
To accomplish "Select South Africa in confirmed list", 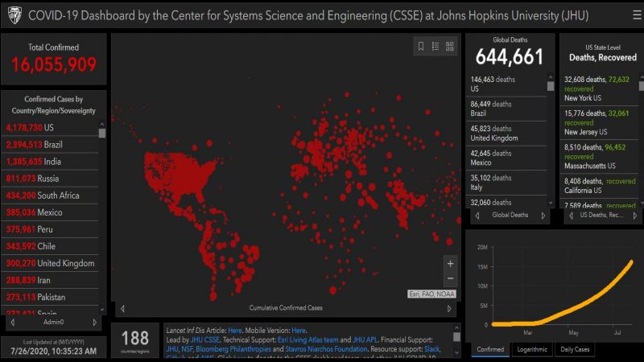I will (51, 195).
